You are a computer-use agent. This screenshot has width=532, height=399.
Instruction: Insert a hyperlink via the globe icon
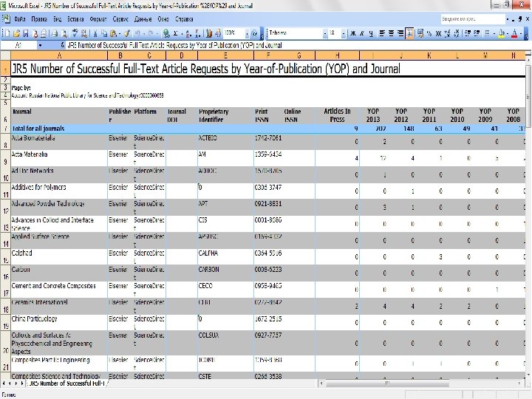click(166, 33)
